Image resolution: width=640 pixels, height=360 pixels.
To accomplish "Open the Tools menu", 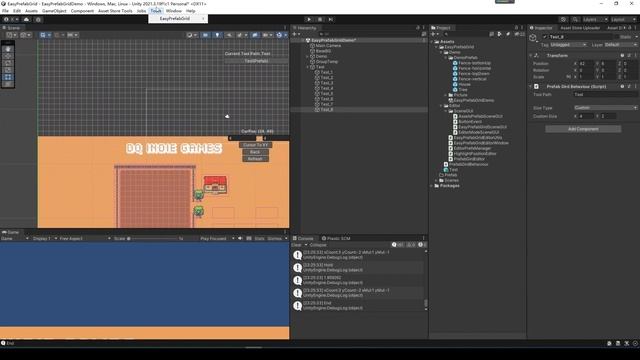I will click(x=156, y=11).
